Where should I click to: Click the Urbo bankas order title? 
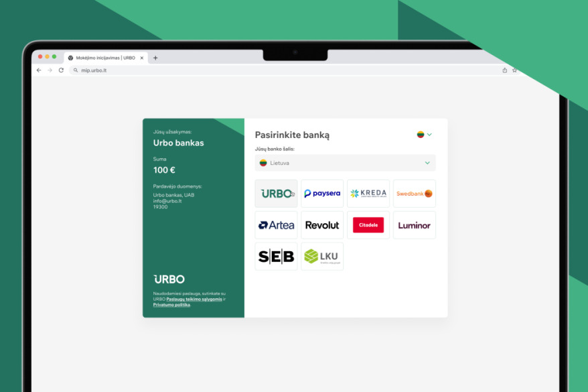tap(179, 143)
